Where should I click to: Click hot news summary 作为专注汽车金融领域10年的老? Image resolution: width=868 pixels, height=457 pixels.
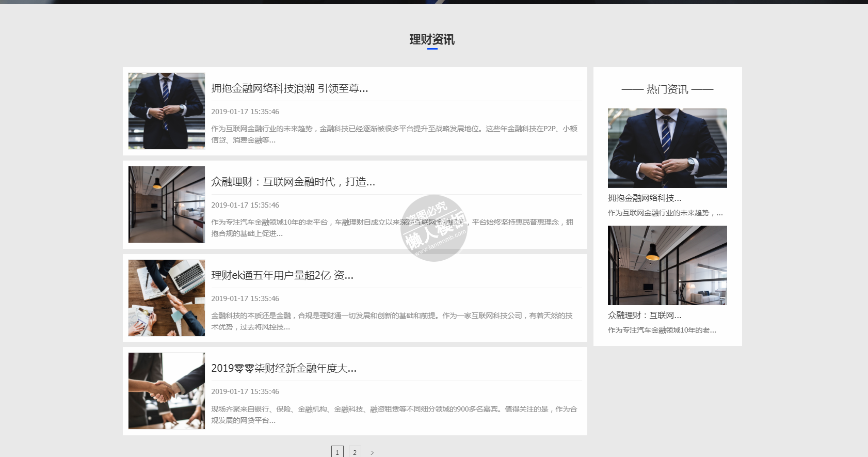662,330
